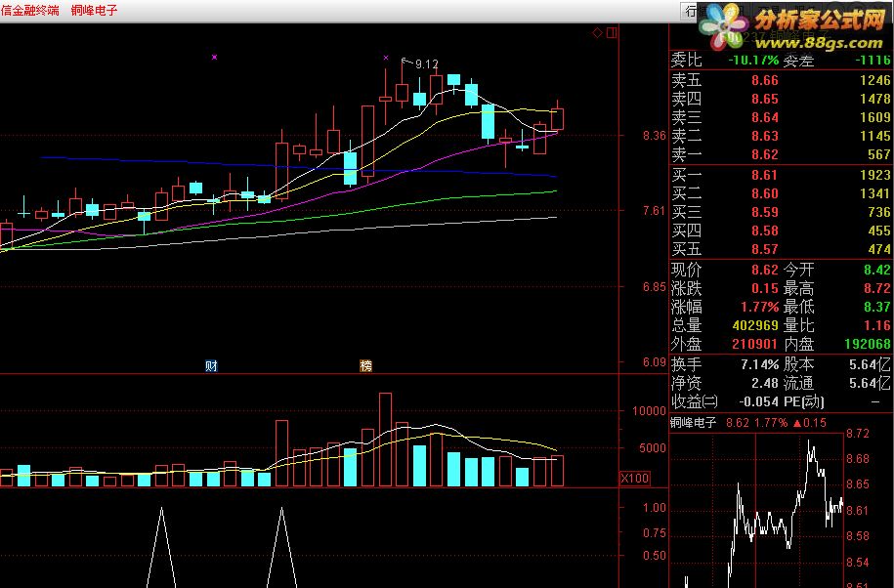Click the 信金融终端 title text

tap(29, 10)
